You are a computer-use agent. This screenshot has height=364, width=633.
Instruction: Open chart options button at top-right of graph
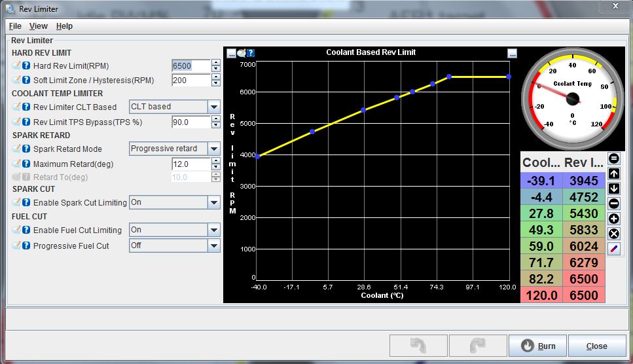[512, 53]
